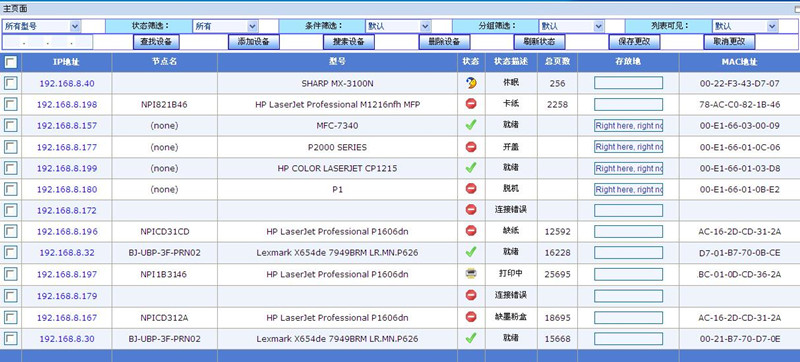The width and height of the screenshot is (800, 362).
Task: Click the IP address entry field in toolbar
Action: pos(48,42)
